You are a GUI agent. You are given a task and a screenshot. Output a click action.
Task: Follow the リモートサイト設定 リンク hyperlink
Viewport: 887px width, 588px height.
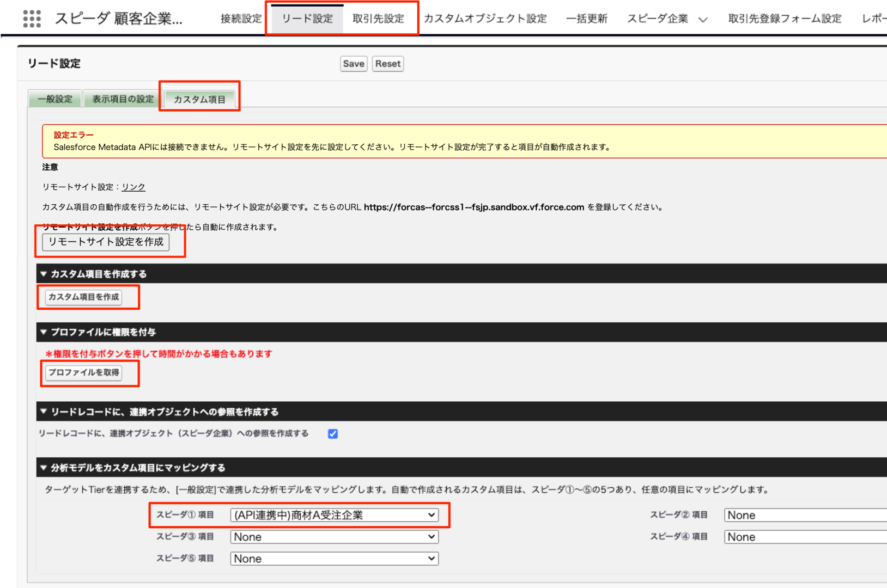click(x=133, y=187)
